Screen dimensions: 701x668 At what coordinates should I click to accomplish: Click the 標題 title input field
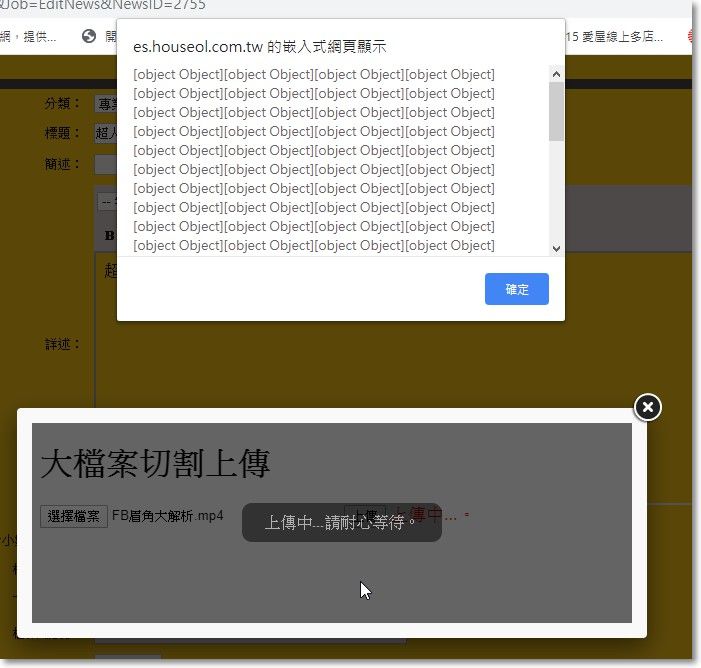106,133
